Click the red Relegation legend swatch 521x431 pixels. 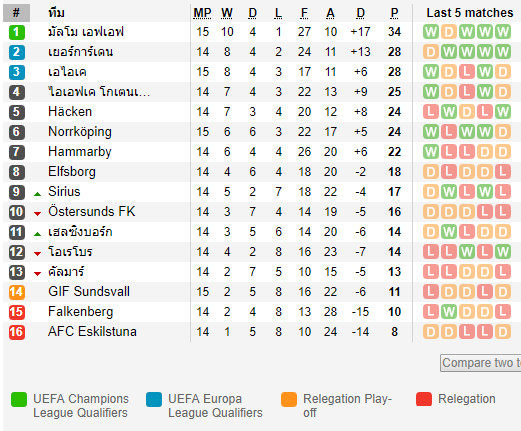click(x=424, y=399)
